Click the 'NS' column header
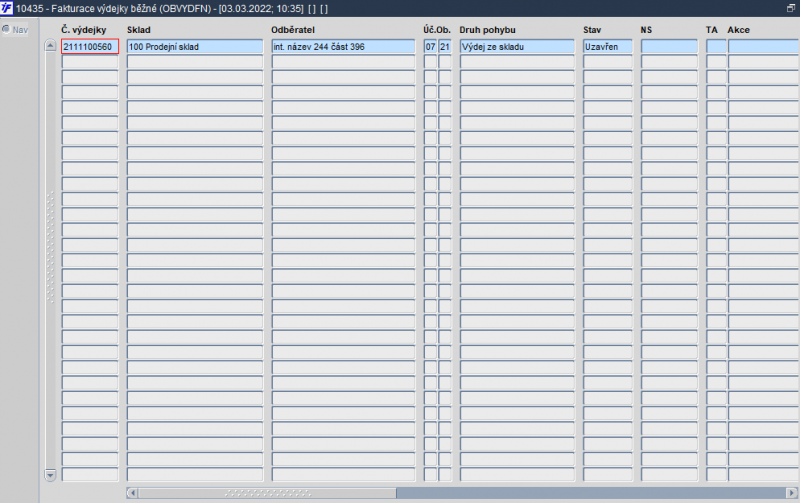Screen dimensions: 800x503 (646, 30)
